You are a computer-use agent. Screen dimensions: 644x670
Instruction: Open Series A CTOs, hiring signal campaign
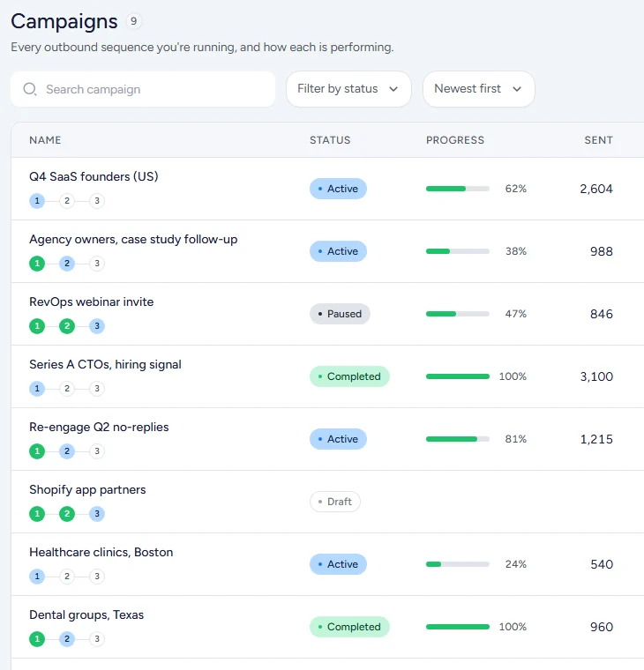[x=105, y=364]
